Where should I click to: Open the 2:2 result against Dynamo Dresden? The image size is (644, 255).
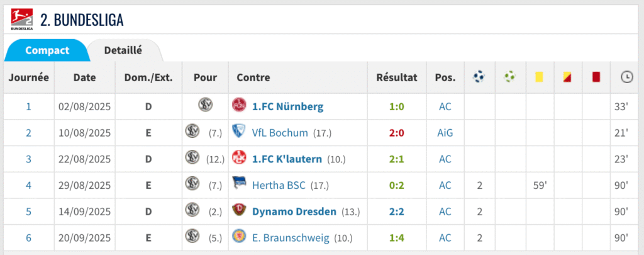point(396,212)
